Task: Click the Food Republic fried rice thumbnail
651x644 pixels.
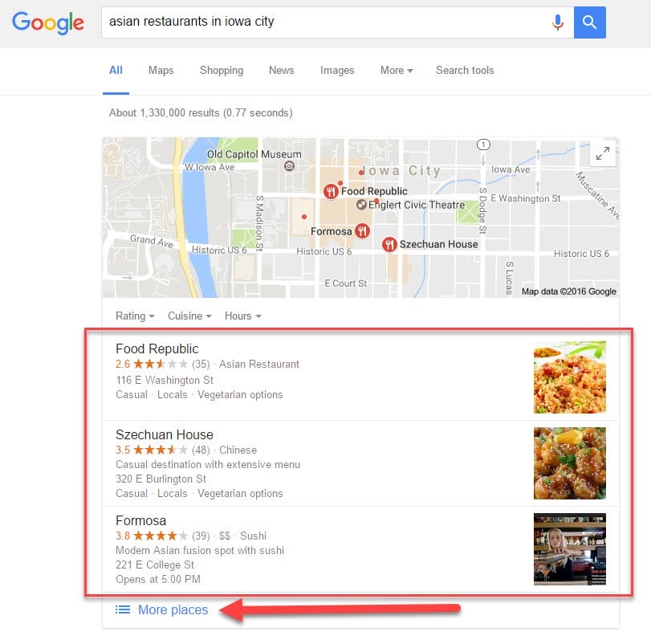Action: pos(570,377)
